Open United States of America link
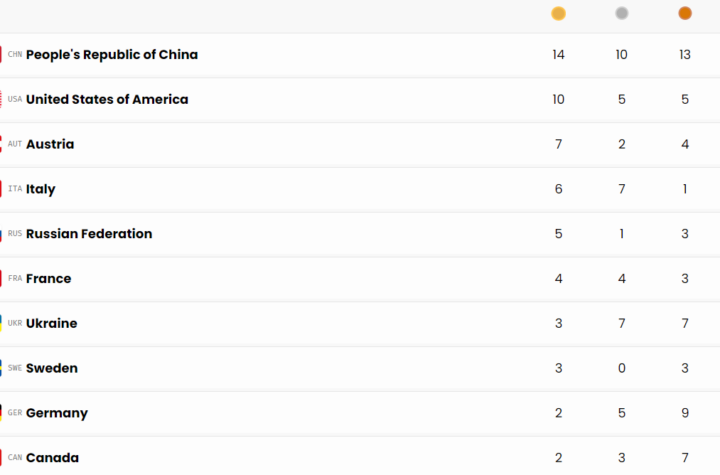Image resolution: width=720 pixels, height=475 pixels. click(x=106, y=100)
